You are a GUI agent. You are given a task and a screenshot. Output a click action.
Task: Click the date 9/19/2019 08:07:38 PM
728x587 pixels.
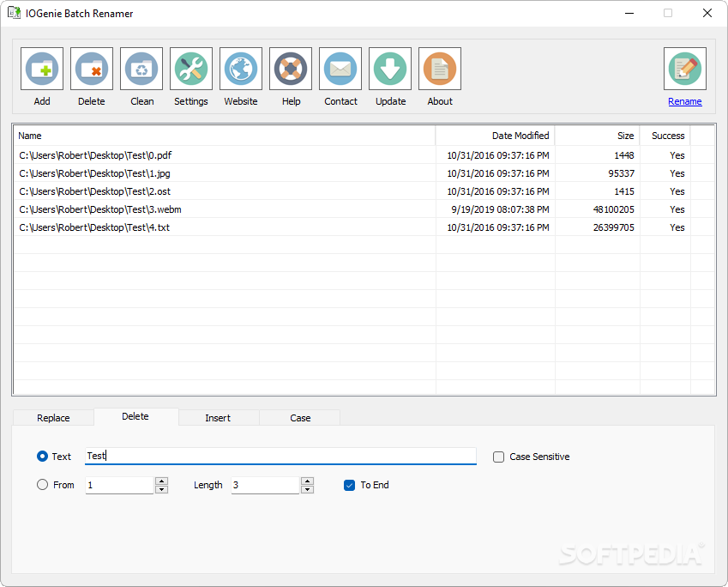(500, 209)
